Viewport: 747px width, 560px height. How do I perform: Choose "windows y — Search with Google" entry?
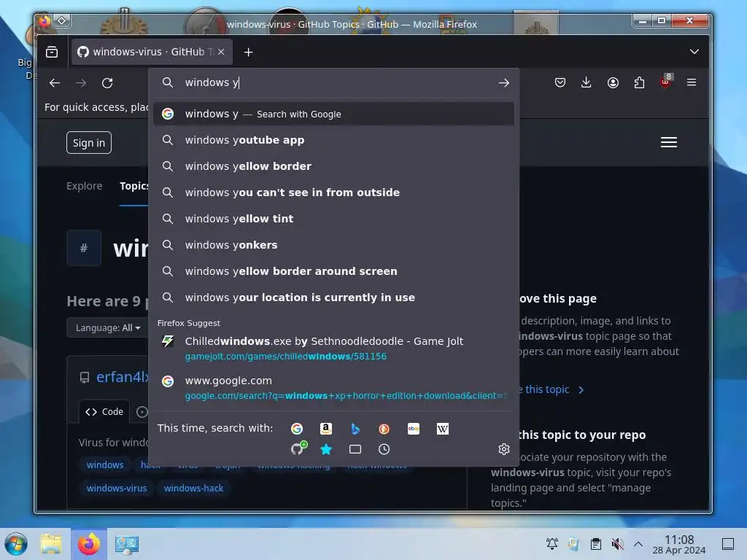333,114
